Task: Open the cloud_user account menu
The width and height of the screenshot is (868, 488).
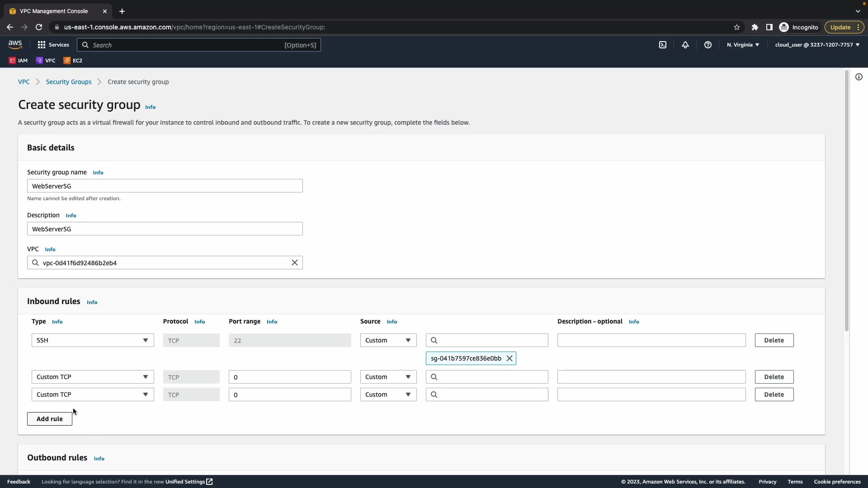Action: [x=817, y=45]
